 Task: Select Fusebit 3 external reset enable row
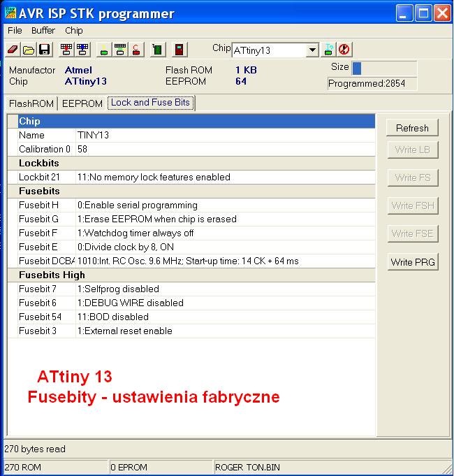click(191, 331)
